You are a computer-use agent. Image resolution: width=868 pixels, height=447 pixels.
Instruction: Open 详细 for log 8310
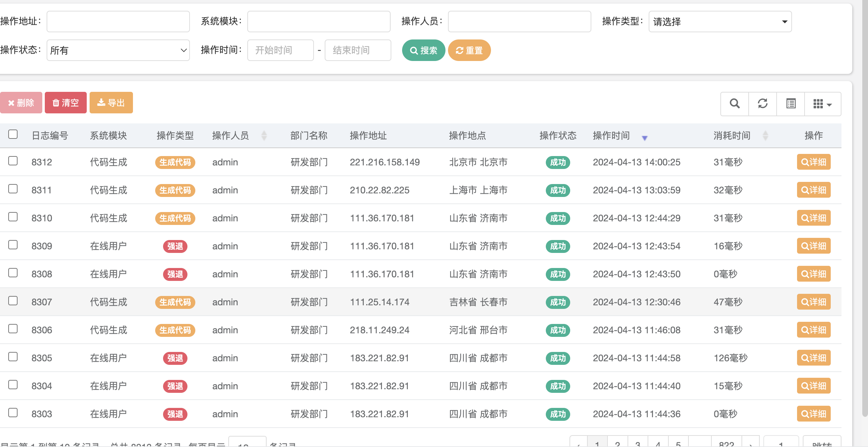(814, 218)
